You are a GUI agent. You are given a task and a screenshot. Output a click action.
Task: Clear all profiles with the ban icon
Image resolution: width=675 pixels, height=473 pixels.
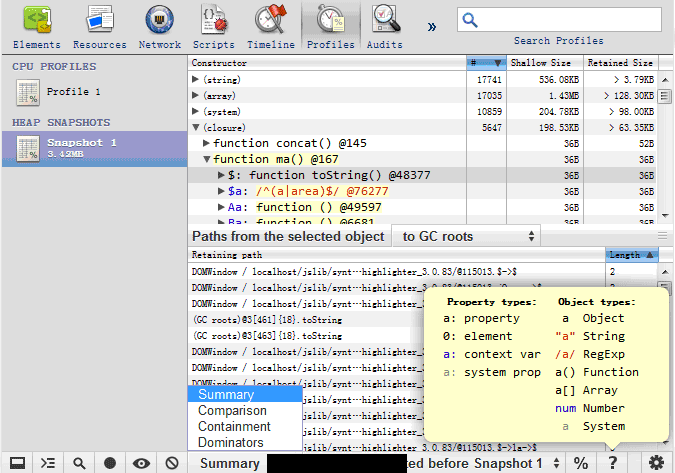pos(172,463)
